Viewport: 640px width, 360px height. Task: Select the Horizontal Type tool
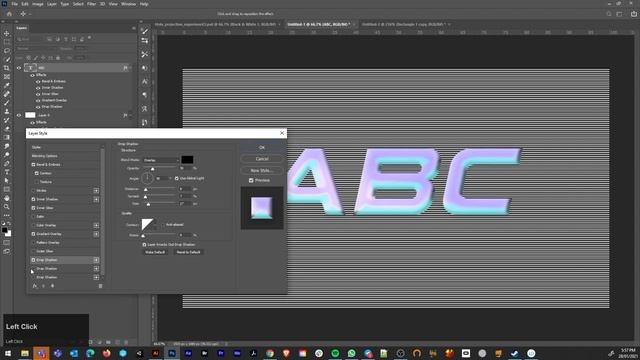tap(7, 172)
